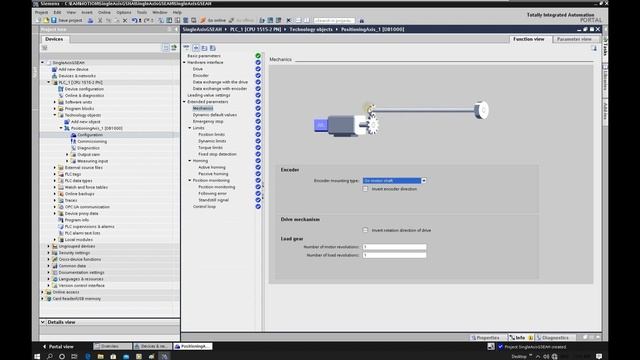
Task: Open the Edit menu
Action: tap(57, 12)
